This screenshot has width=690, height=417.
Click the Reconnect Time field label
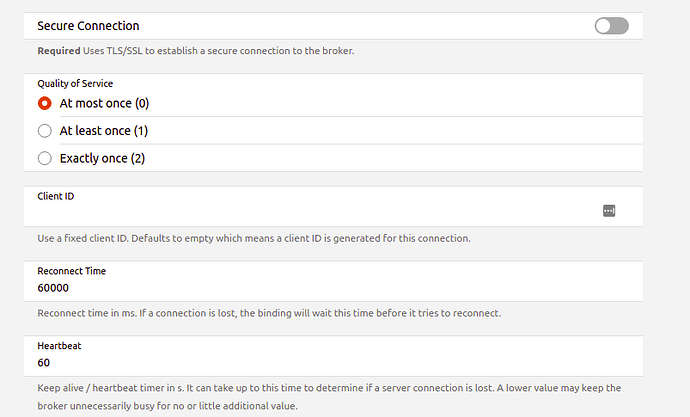71,271
